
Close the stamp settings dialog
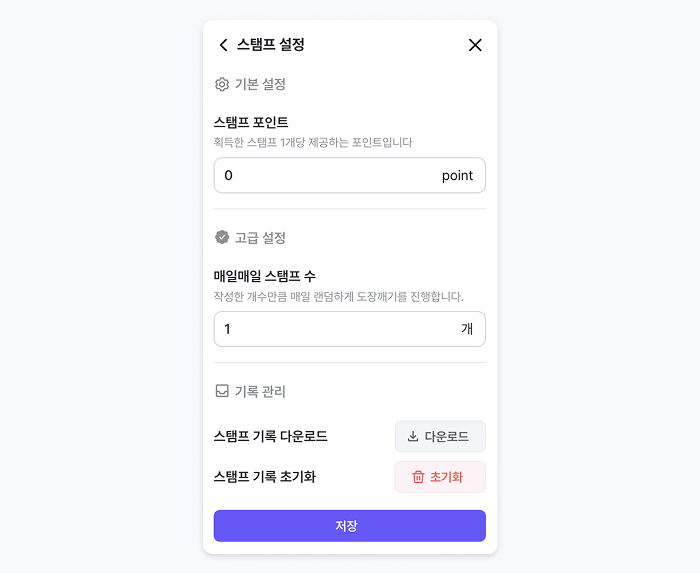click(x=475, y=45)
